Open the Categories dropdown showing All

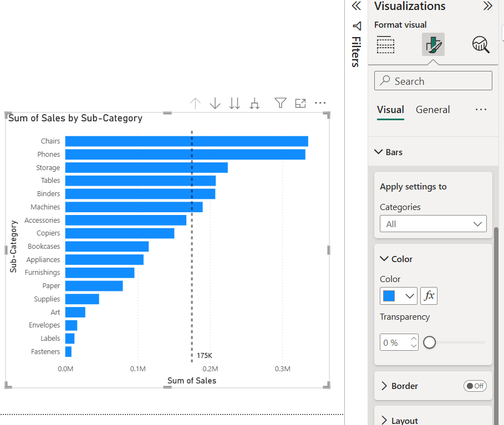click(433, 224)
